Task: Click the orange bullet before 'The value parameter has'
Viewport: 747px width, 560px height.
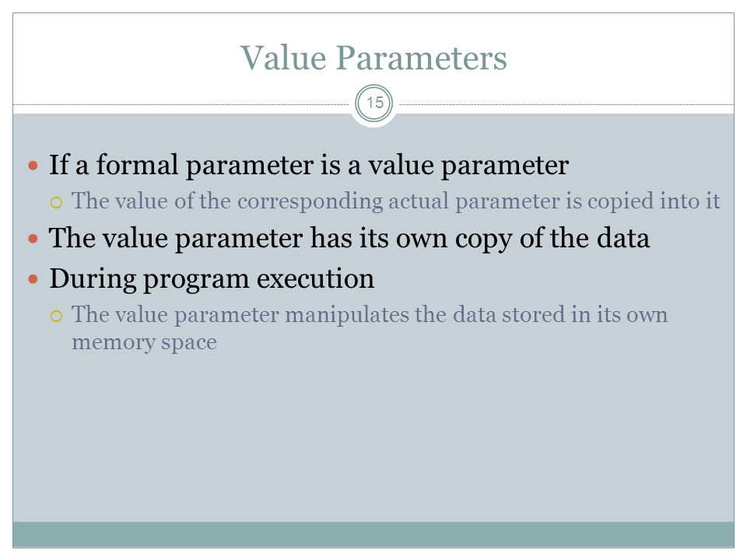Action: (x=33, y=239)
